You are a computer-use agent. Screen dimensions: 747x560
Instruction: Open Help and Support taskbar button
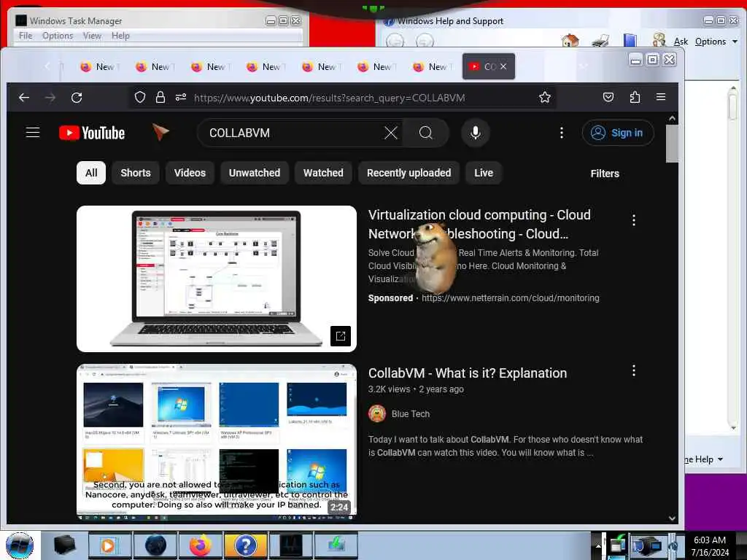coord(245,545)
